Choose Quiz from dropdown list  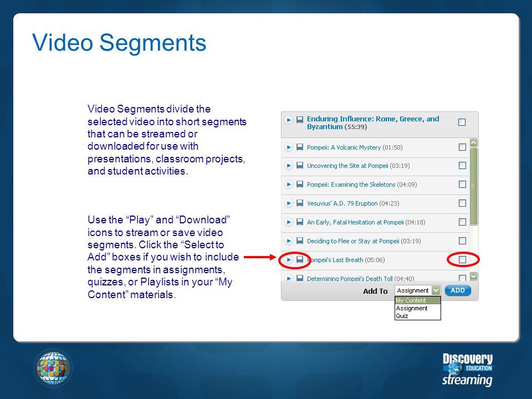(418, 316)
